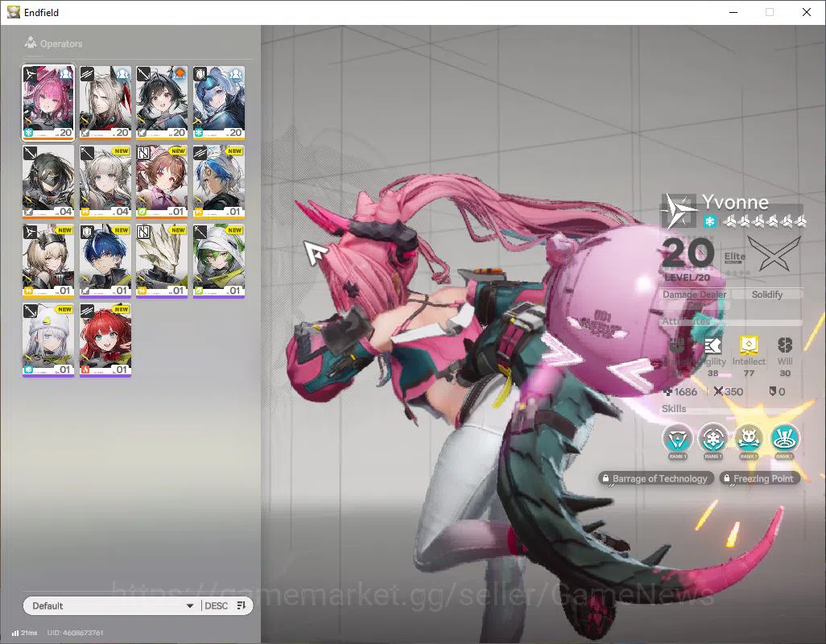Image resolution: width=826 pixels, height=644 pixels.
Task: Click the Agility attribute icon
Action: point(712,346)
